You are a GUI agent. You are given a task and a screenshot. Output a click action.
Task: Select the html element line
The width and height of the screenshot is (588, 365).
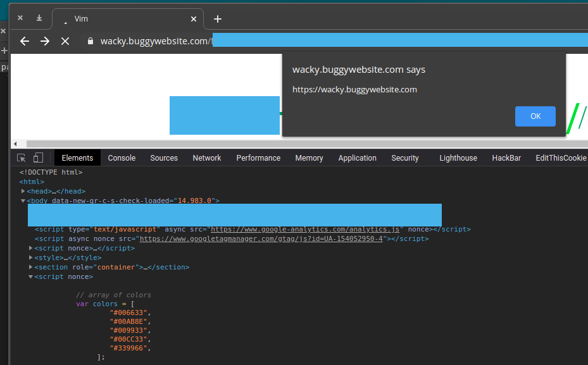[x=32, y=182]
